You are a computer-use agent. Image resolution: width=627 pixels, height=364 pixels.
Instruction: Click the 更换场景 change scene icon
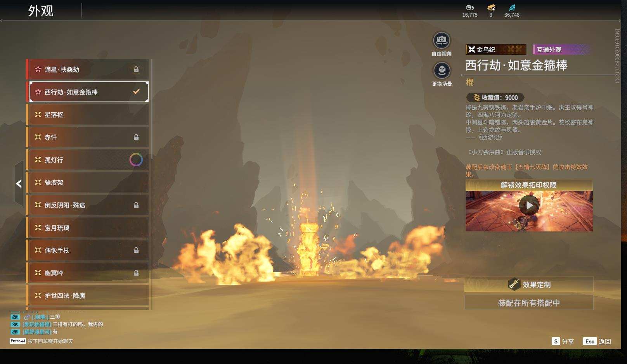coord(442,71)
